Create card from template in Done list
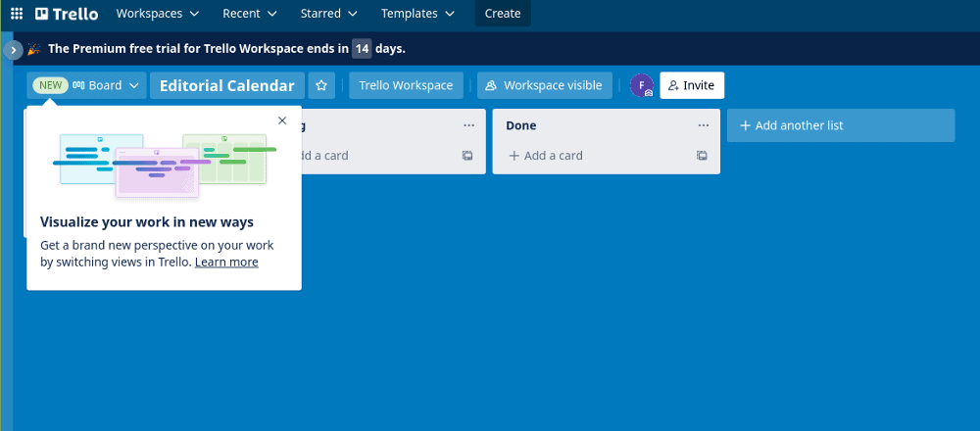The height and width of the screenshot is (431, 980). click(702, 156)
